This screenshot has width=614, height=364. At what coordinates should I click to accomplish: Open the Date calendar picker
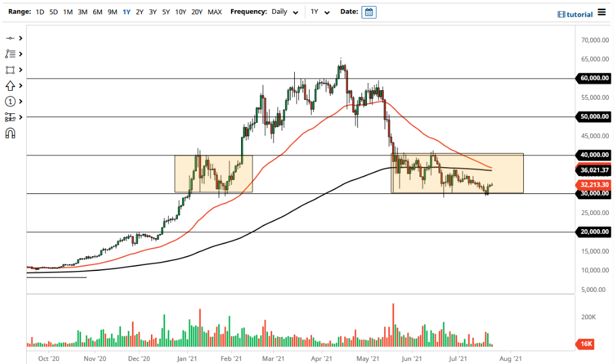coord(369,11)
